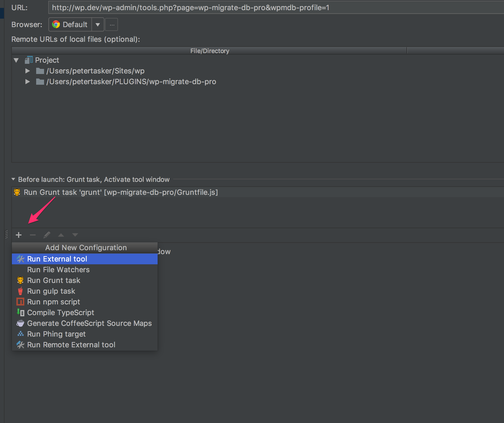Image resolution: width=504 pixels, height=423 pixels.
Task: Click the Phing target icon
Action: 20,334
